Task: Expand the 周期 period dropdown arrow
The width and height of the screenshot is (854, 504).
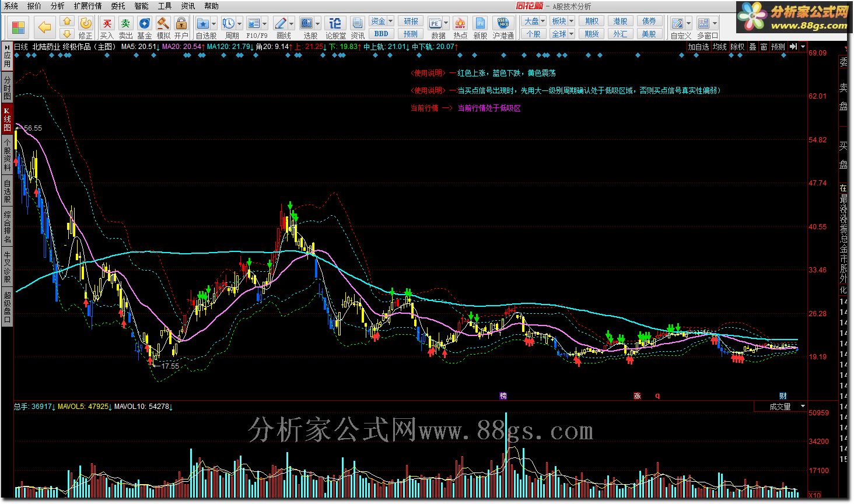Action: point(239,24)
